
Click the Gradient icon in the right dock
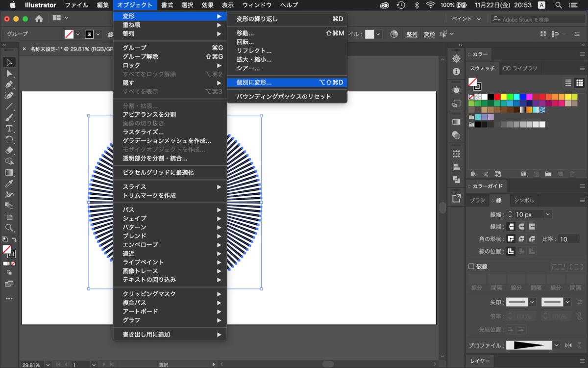tap(456, 121)
